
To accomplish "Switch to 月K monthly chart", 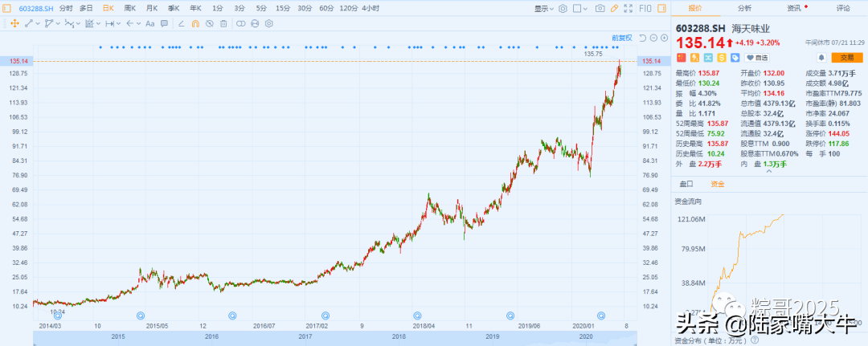I will (x=152, y=8).
